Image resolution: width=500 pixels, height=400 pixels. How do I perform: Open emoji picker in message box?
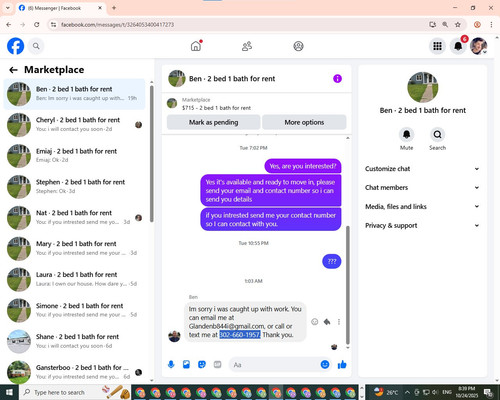pyautogui.click(x=325, y=364)
